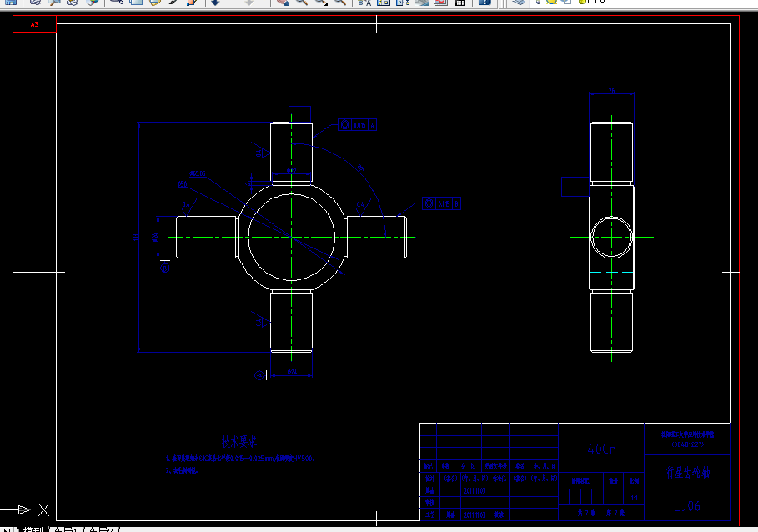Open the QuickCalc calculator icon
The height and width of the screenshot is (532, 758).
(460, 3)
